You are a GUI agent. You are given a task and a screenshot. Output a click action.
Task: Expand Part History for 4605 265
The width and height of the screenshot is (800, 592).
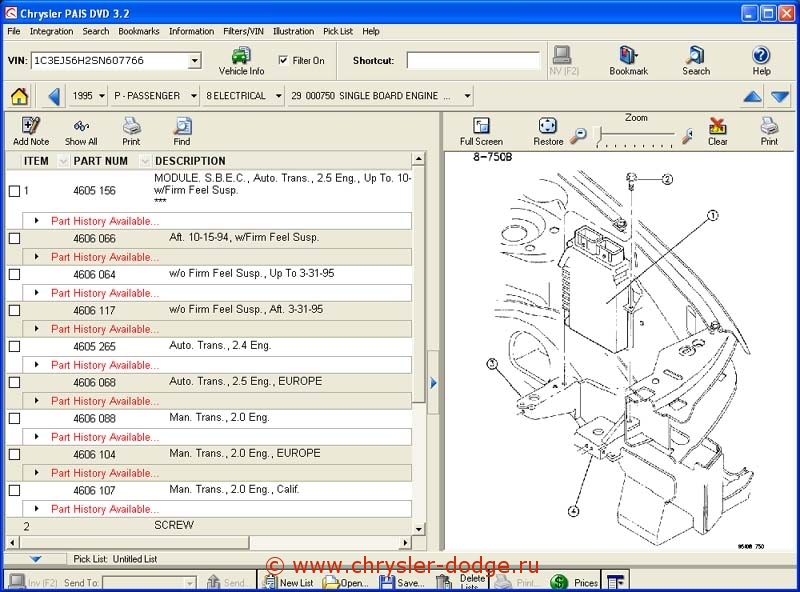coord(36,364)
